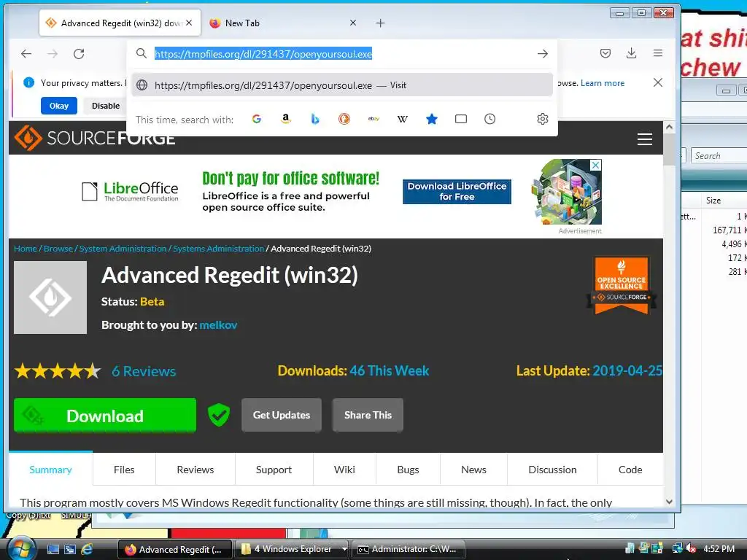Click Download LibreOffice for Free ad button
The height and width of the screenshot is (560, 747).
(457, 192)
